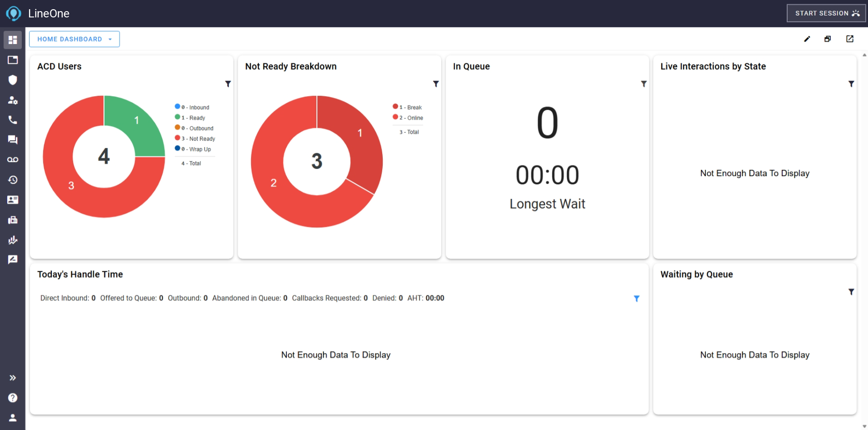Click the Start Session button

826,13
